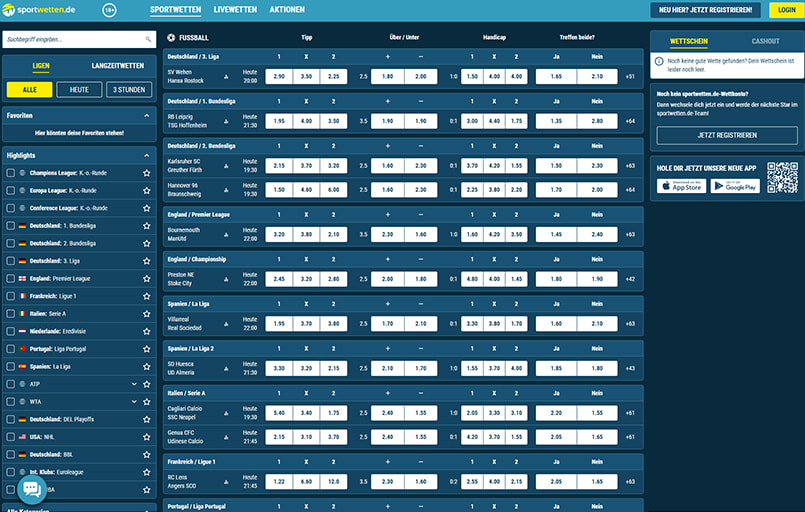805x512 pixels.
Task: Star Niederlande Eredivisie as favorite
Action: [x=147, y=331]
